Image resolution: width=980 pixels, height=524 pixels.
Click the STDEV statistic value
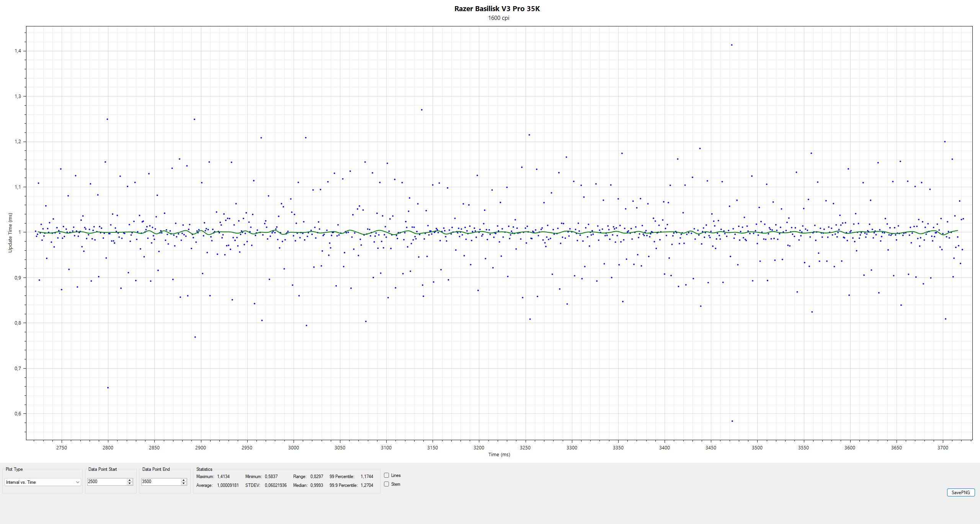click(x=276, y=485)
